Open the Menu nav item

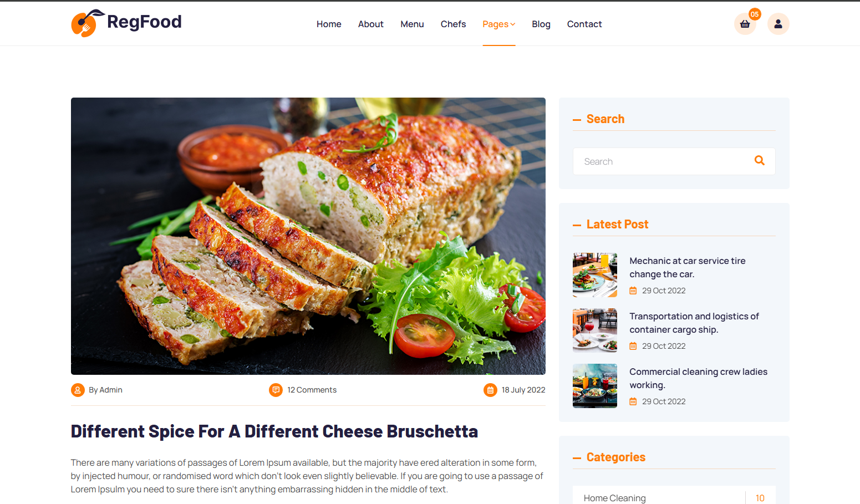[x=412, y=24]
